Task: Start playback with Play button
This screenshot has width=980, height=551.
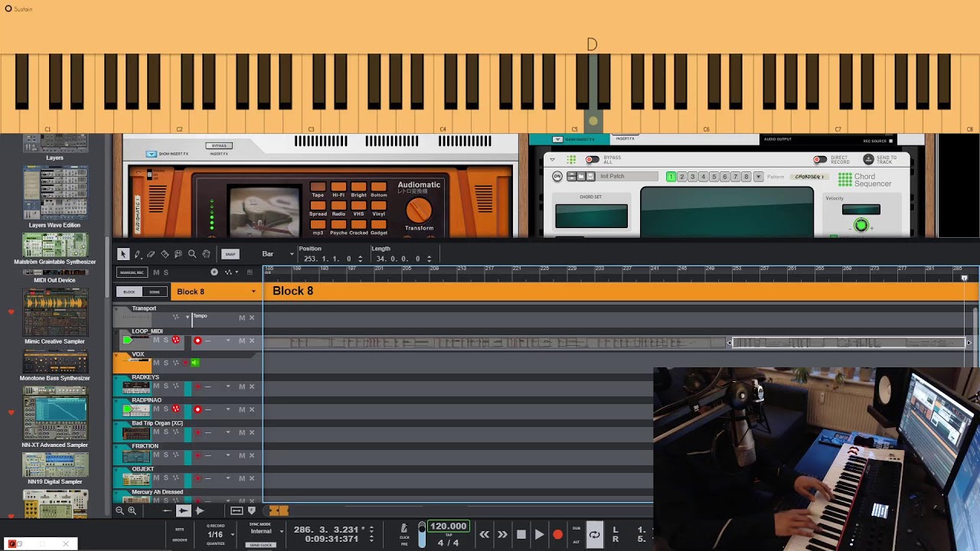Action: [x=539, y=535]
